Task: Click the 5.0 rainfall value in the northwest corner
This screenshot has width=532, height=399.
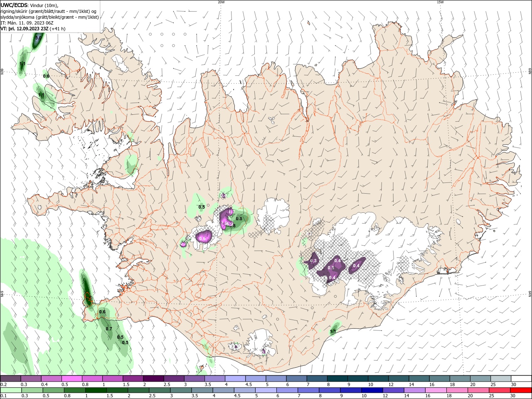Action: click(38, 38)
